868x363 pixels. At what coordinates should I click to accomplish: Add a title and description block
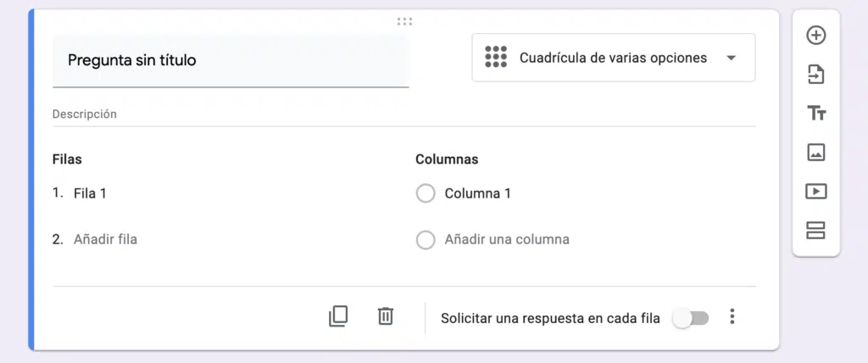(x=815, y=114)
